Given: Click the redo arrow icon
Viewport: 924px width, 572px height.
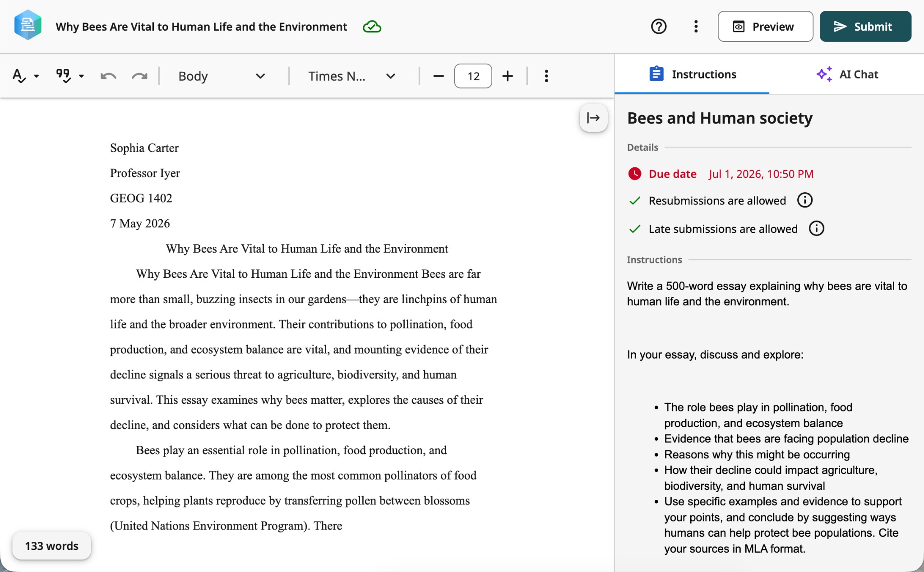Looking at the screenshot, I should click(139, 76).
